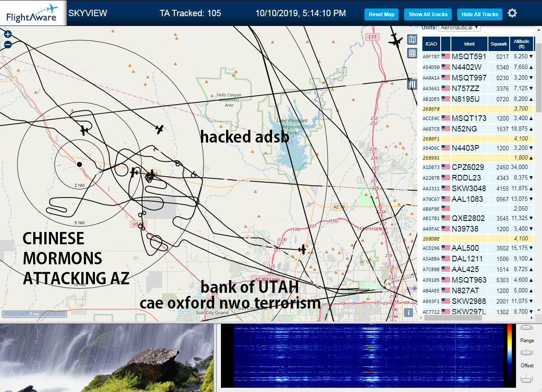The height and width of the screenshot is (392, 542).
Task: Select aircraft row RDDL23
Action: [478, 177]
